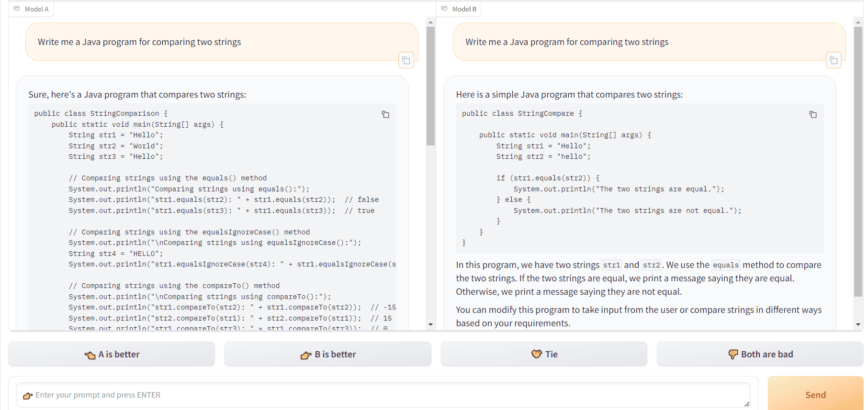Vote Tie for both models

[x=544, y=355]
